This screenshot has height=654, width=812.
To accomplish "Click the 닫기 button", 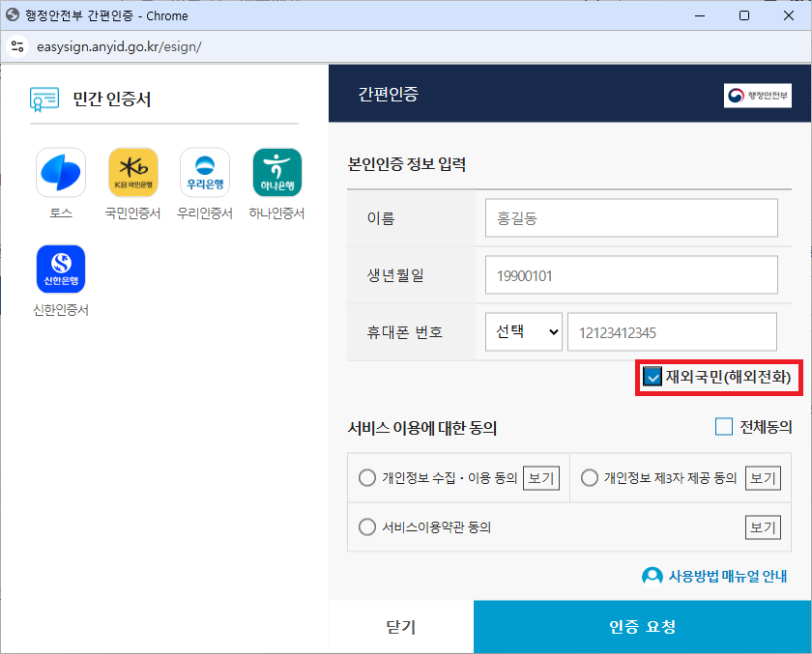I will click(401, 627).
